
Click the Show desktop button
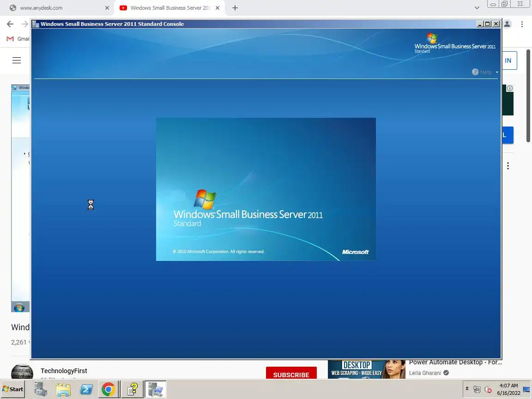point(527,389)
